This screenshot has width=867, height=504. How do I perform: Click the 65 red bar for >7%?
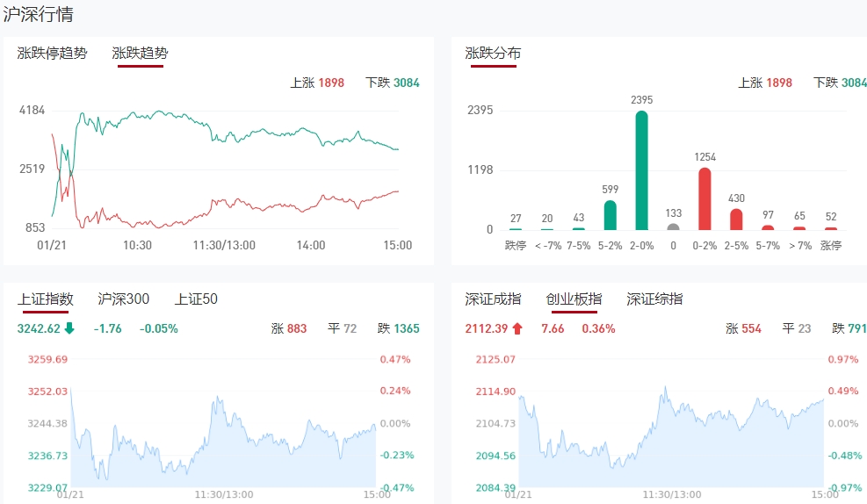point(799,228)
